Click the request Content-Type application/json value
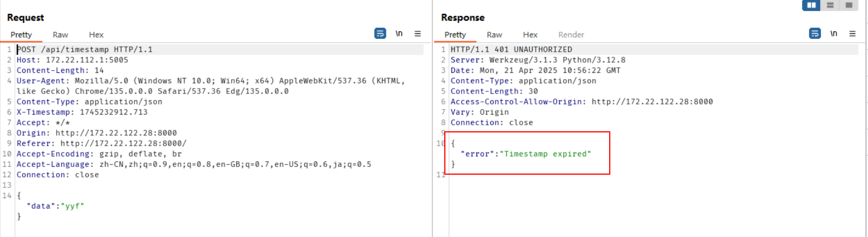Image resolution: width=868 pixels, height=237 pixels. click(123, 102)
